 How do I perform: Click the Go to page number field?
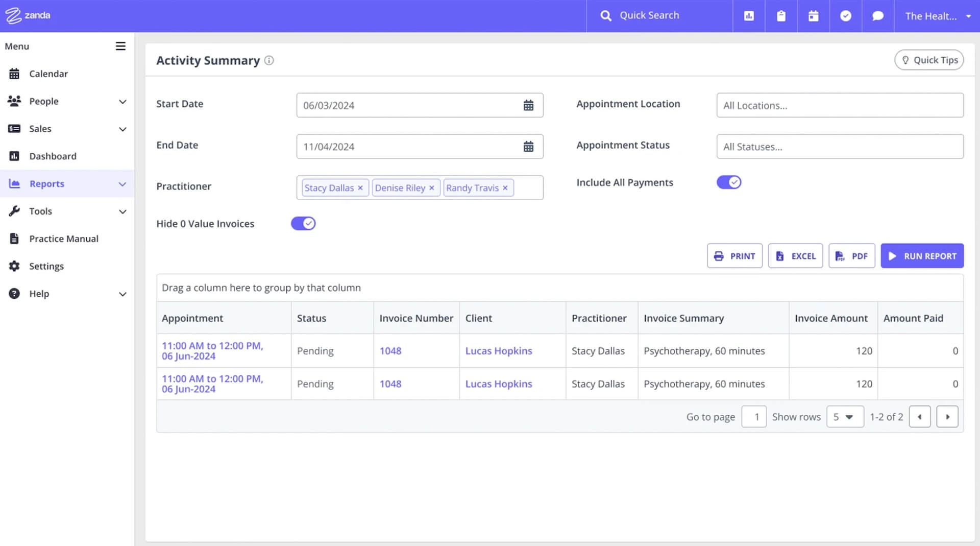753,417
